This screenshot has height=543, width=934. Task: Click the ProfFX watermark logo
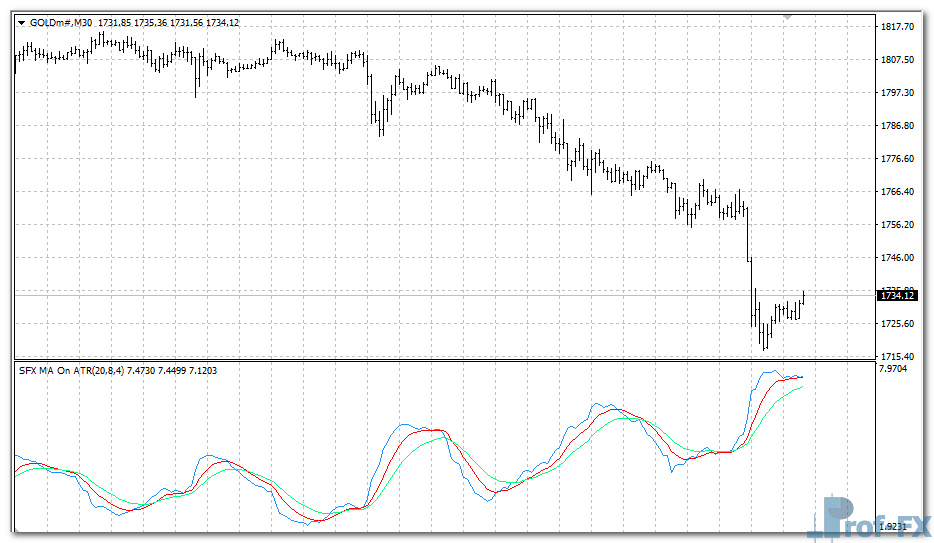pyautogui.click(x=868, y=518)
